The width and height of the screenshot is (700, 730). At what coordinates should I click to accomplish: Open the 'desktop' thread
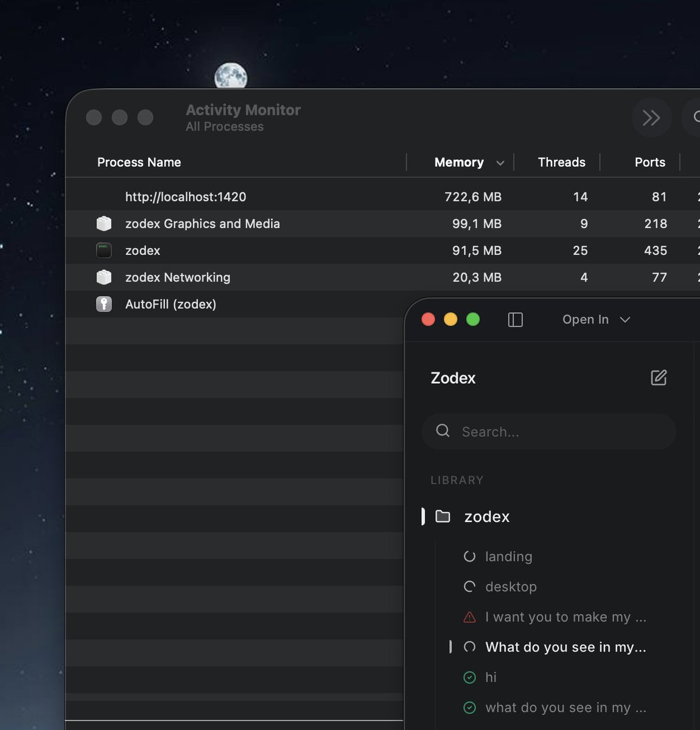511,587
